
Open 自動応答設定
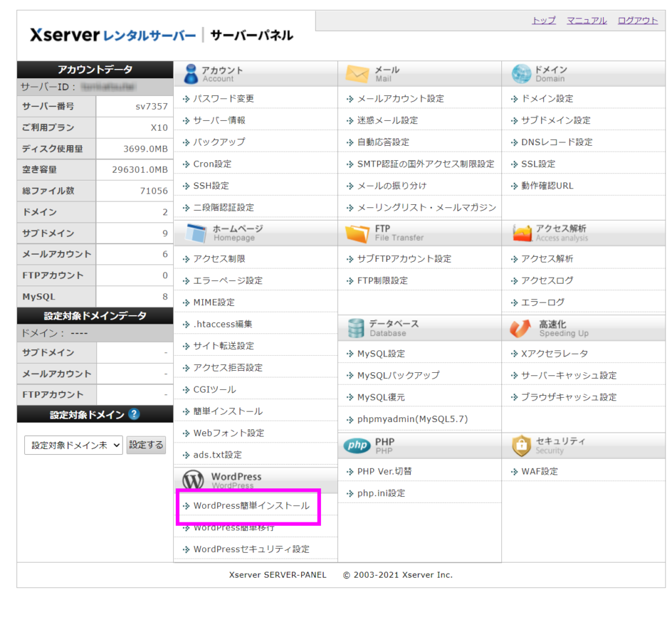pos(383,142)
